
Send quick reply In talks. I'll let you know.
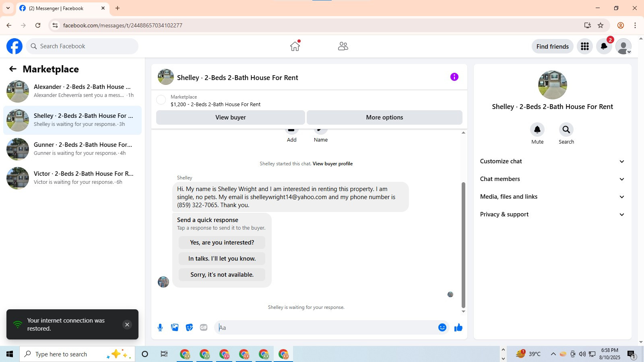coord(222,259)
